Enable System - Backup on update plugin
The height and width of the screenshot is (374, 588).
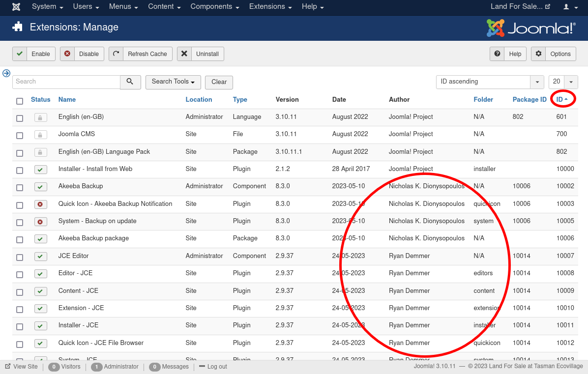40,222
